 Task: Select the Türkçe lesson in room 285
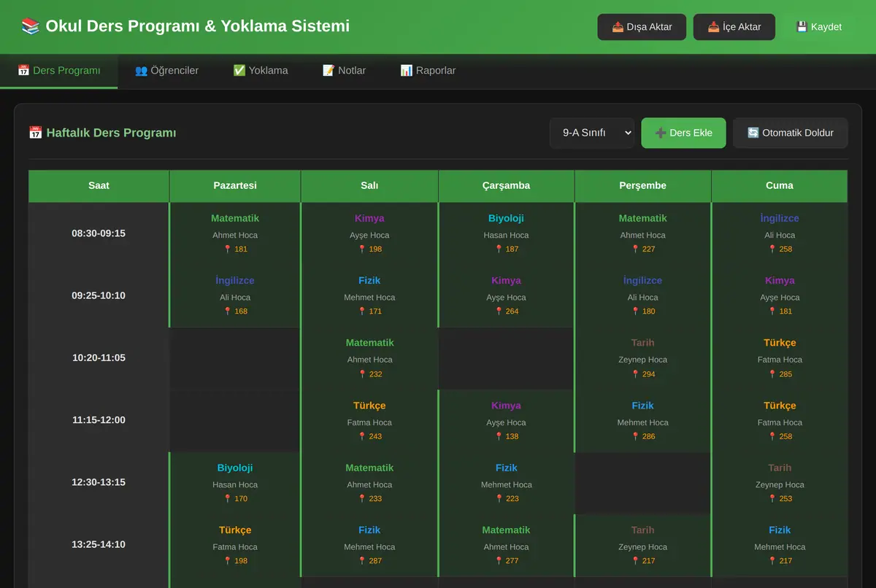click(780, 358)
